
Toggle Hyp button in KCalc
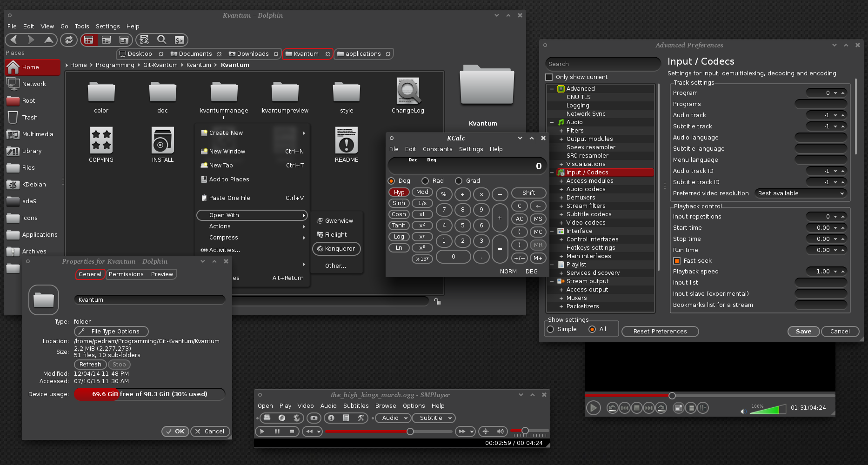pos(399,193)
